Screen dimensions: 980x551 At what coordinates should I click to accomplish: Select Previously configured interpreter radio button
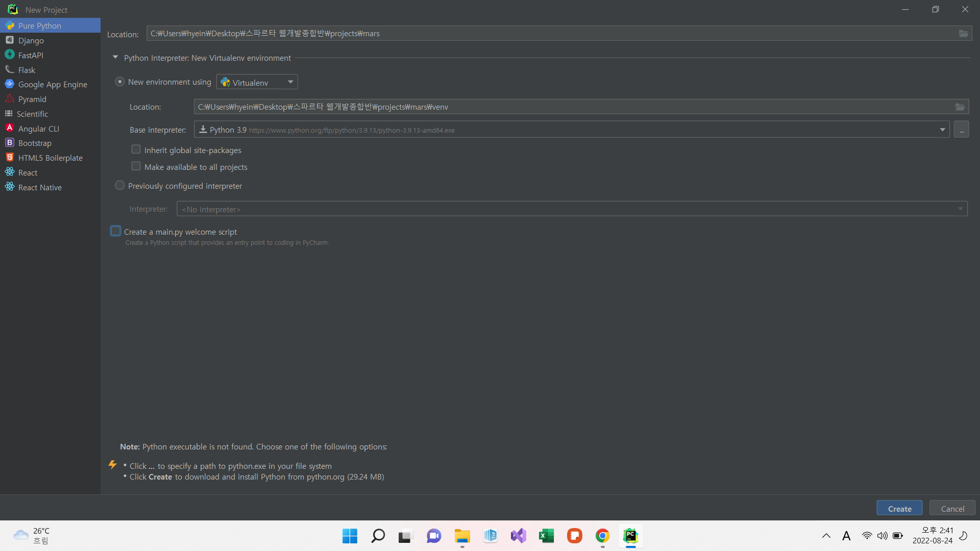[x=120, y=186]
